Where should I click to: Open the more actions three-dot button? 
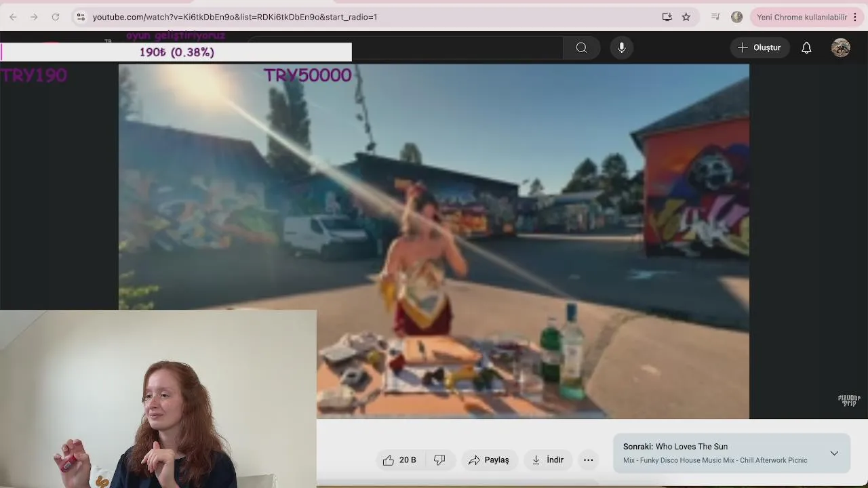[x=589, y=460]
